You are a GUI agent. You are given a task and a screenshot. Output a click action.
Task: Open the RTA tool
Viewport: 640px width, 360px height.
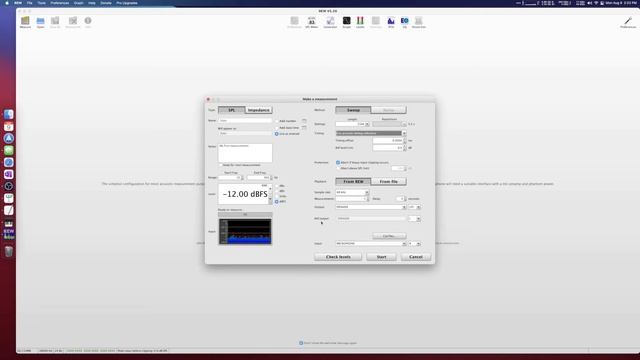pyautogui.click(x=391, y=22)
